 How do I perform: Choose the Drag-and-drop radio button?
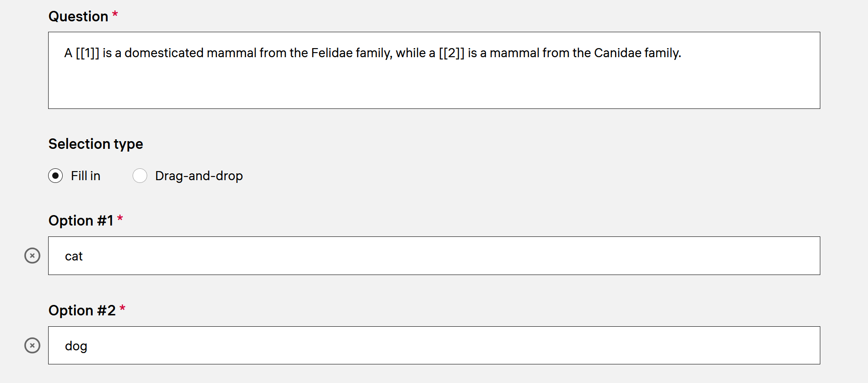pyautogui.click(x=140, y=176)
